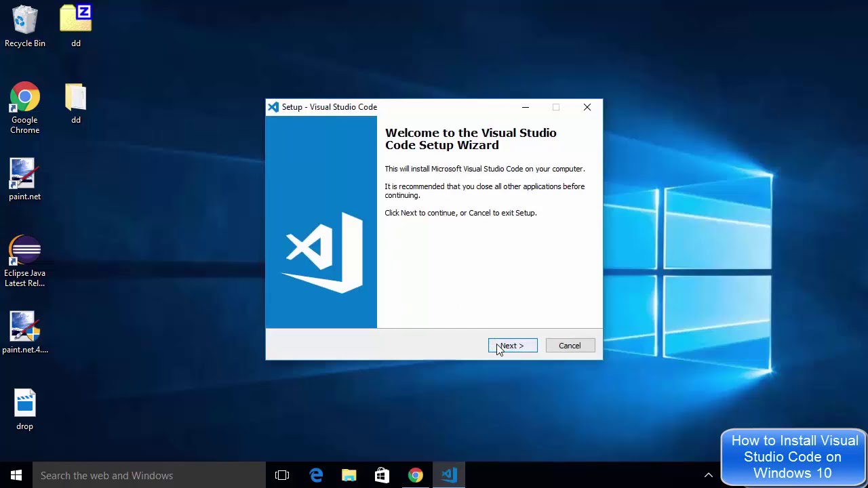This screenshot has height=488, width=868.
Task: Open the Recycle Bin desktop icon
Action: [25, 27]
